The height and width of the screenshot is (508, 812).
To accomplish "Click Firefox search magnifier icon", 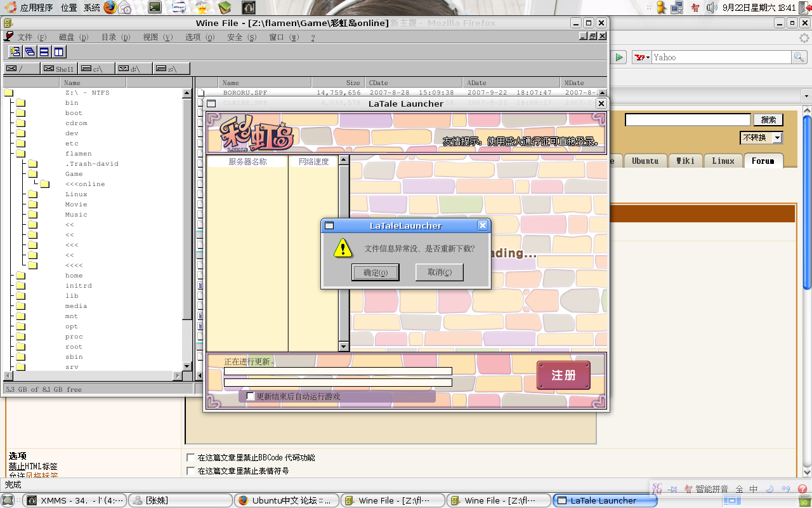I will click(799, 57).
